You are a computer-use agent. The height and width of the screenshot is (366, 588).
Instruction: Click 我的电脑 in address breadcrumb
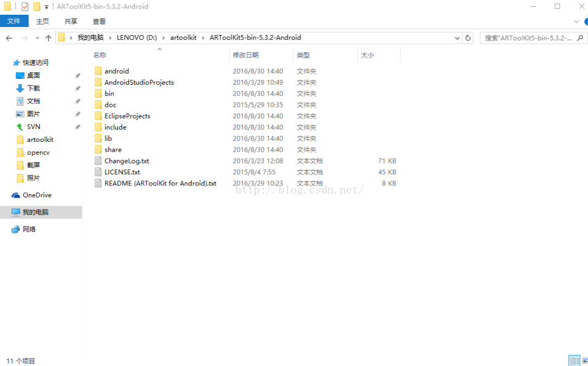click(x=90, y=37)
